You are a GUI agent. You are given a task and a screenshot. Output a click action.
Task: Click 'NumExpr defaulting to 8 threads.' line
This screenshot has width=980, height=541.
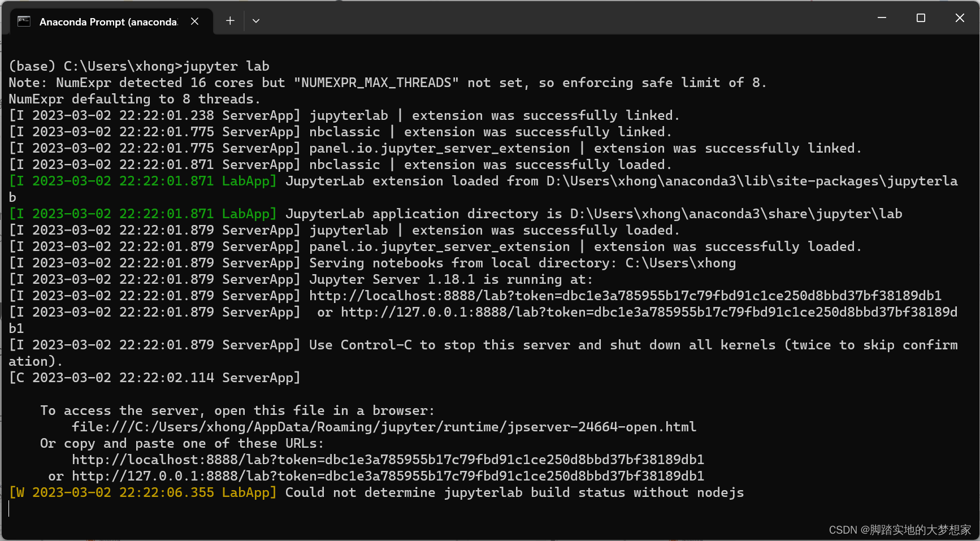click(x=135, y=99)
